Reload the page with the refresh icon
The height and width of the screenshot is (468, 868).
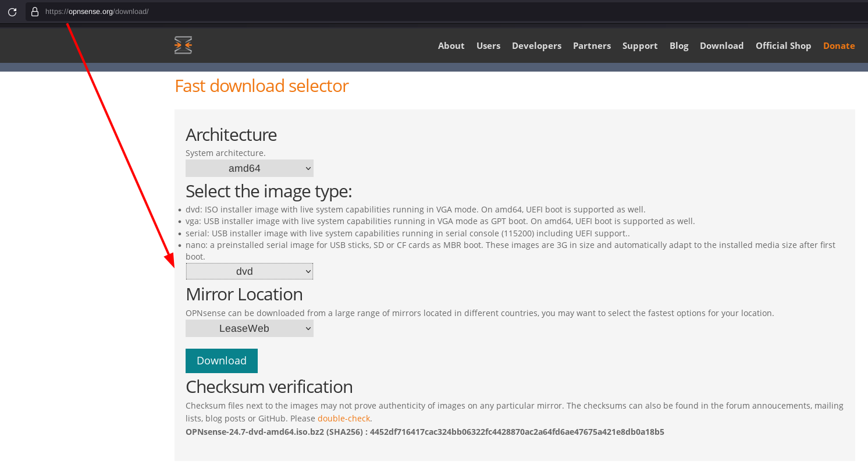click(x=12, y=12)
